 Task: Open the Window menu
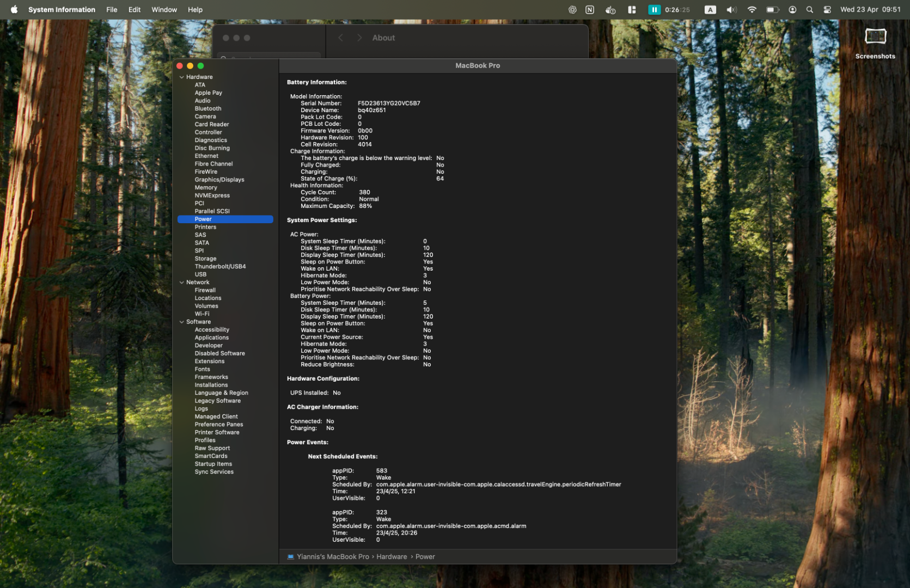[x=164, y=9]
